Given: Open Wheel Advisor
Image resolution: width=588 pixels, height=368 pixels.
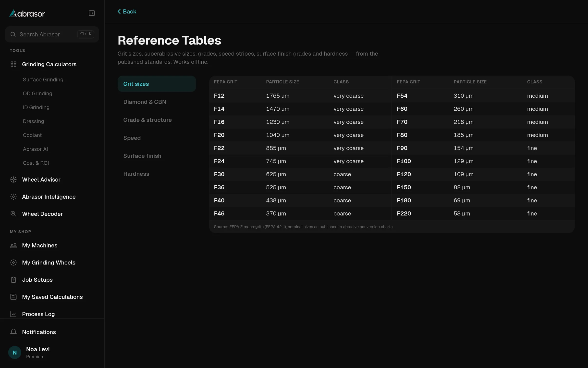Looking at the screenshot, I should [52, 180].
